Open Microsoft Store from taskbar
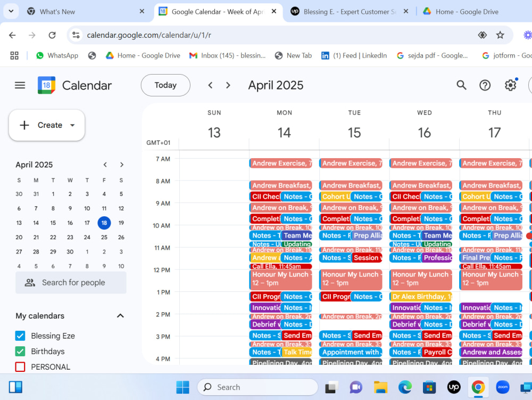532x400 pixels. [x=429, y=387]
